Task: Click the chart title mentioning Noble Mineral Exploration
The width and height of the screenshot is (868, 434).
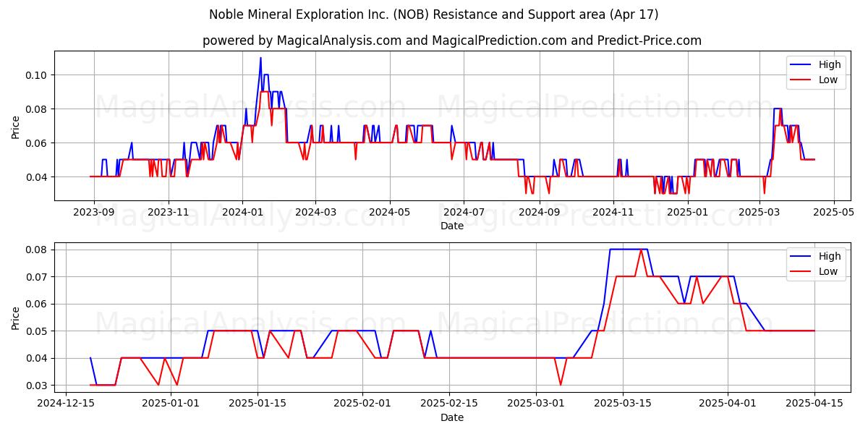Action: tap(434, 14)
